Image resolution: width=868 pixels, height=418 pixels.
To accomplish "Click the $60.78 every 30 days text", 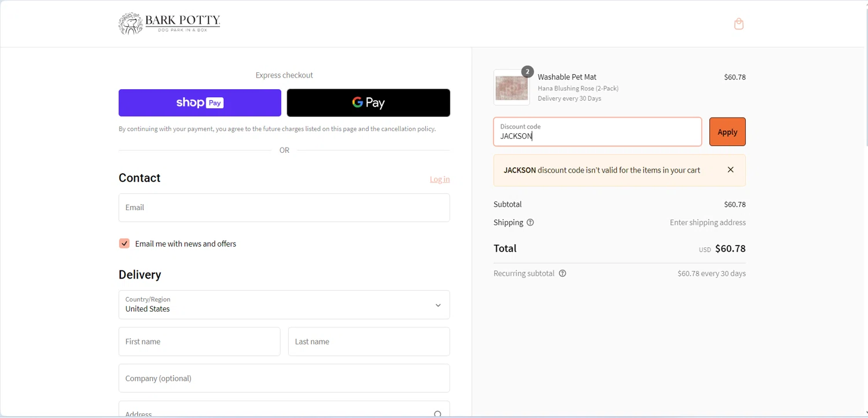I will 712,273.
